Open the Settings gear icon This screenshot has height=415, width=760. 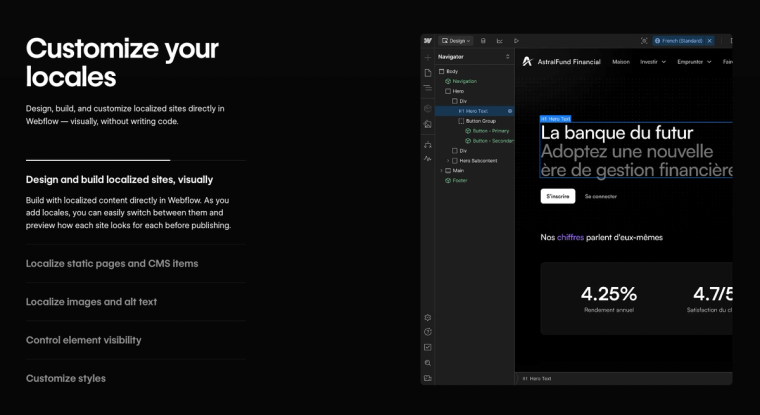(428, 318)
